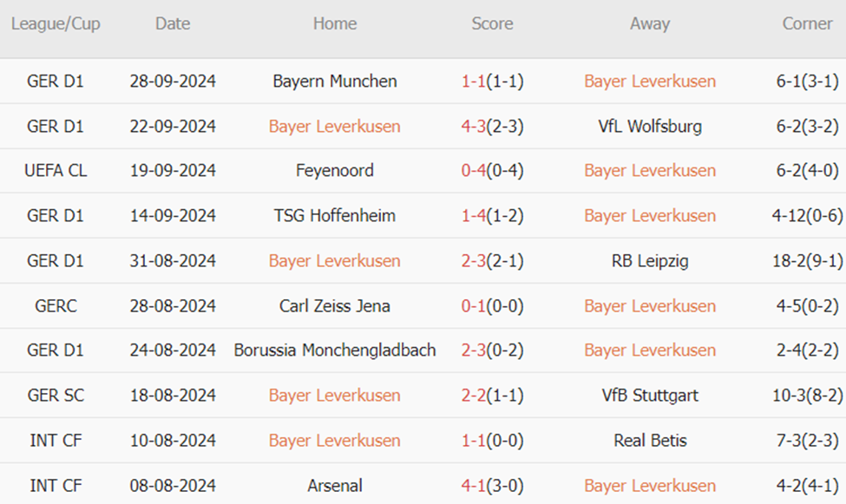Open the Carl Zeiss Jena team link
The width and height of the screenshot is (846, 504).
[335, 306]
